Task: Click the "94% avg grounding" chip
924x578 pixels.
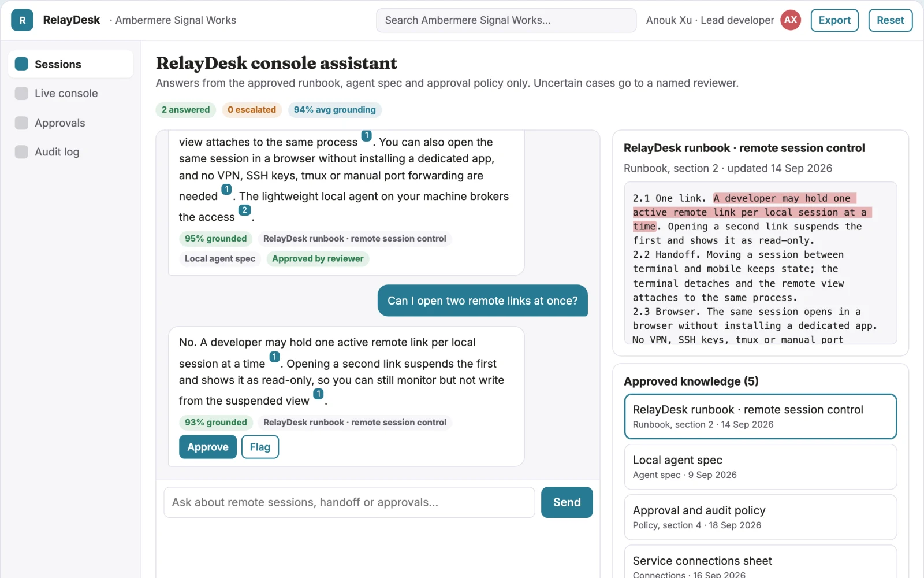Action: click(335, 110)
